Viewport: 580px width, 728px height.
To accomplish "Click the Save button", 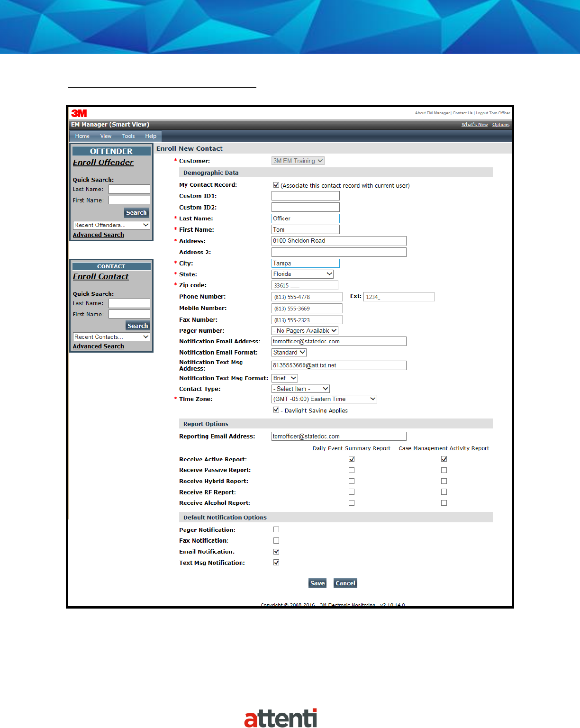I will coord(317,583).
